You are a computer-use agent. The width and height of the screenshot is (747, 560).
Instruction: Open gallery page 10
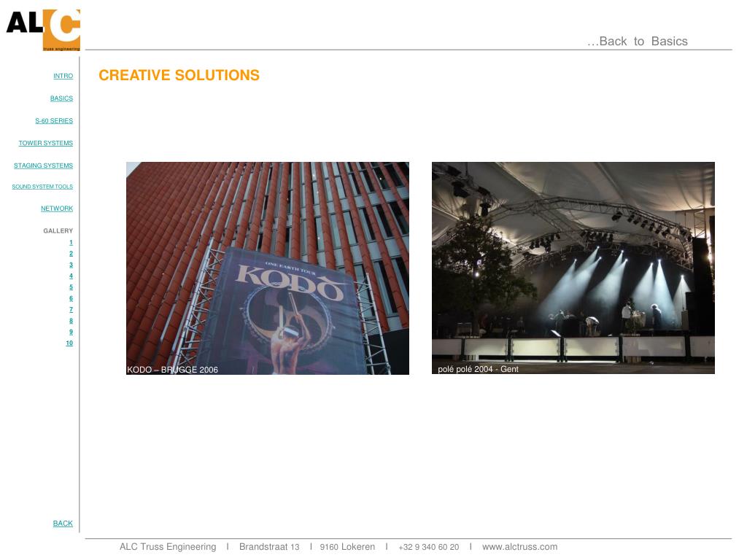click(x=69, y=343)
